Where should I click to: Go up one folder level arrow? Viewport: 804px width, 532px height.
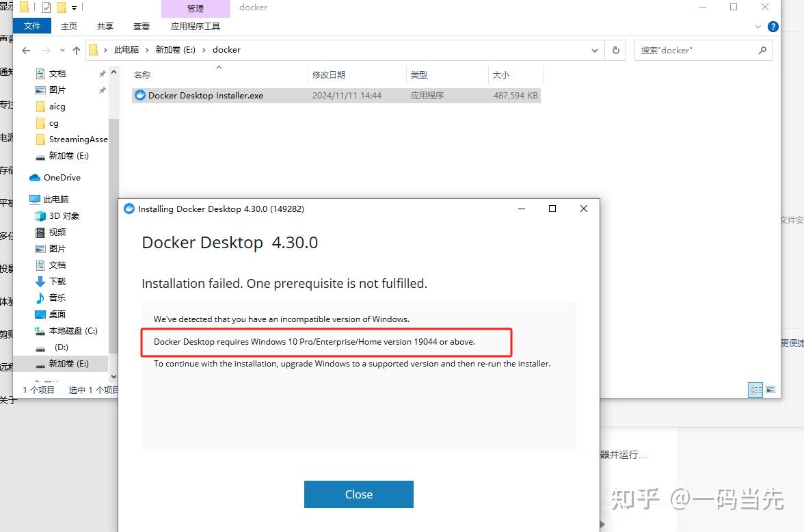tap(77, 51)
